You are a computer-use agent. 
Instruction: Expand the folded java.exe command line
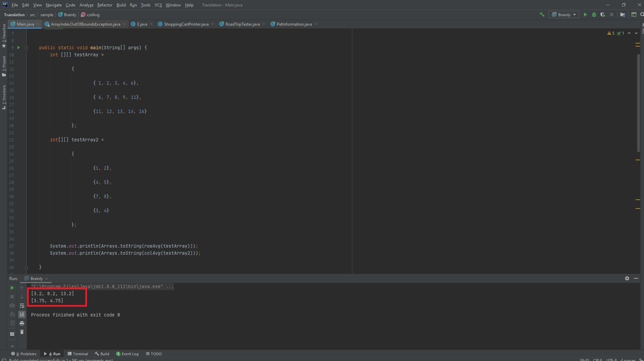[x=170, y=286]
